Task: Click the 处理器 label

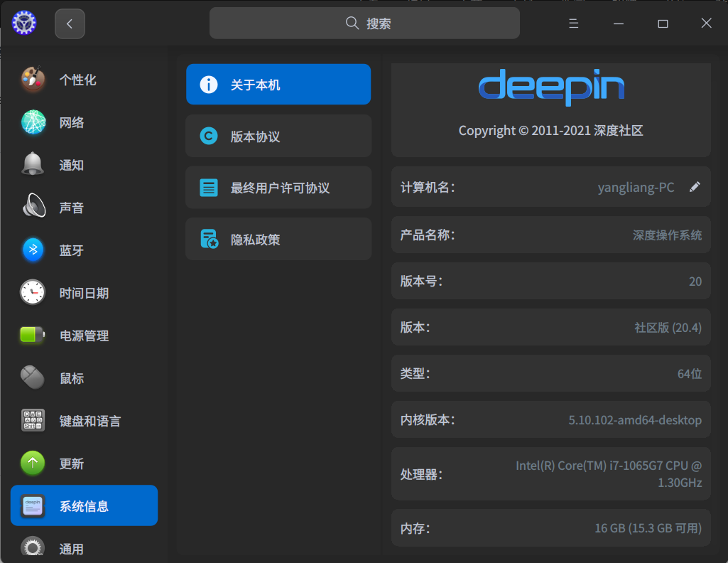Action: (422, 474)
